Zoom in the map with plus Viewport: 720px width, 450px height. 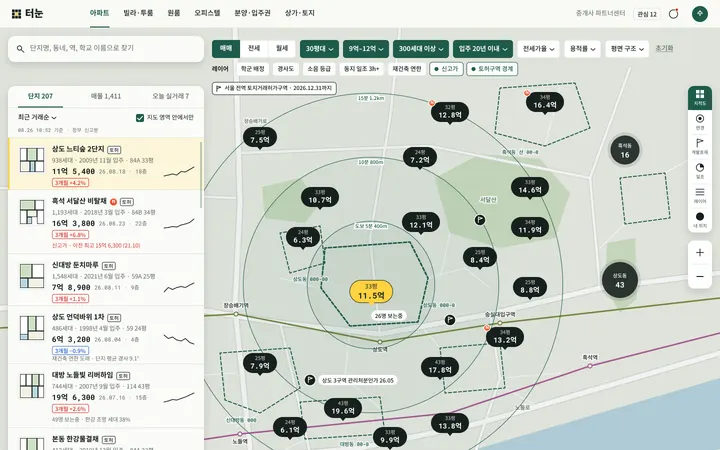[700, 253]
